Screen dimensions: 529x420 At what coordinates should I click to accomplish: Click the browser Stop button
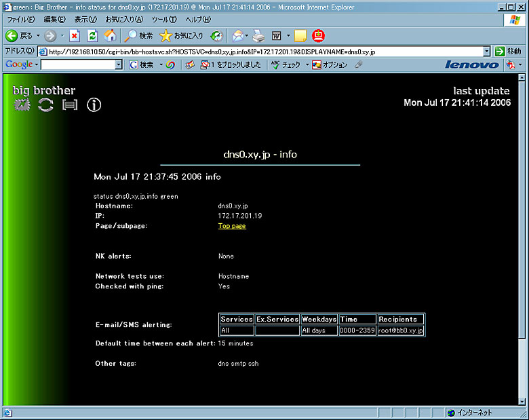[75, 35]
